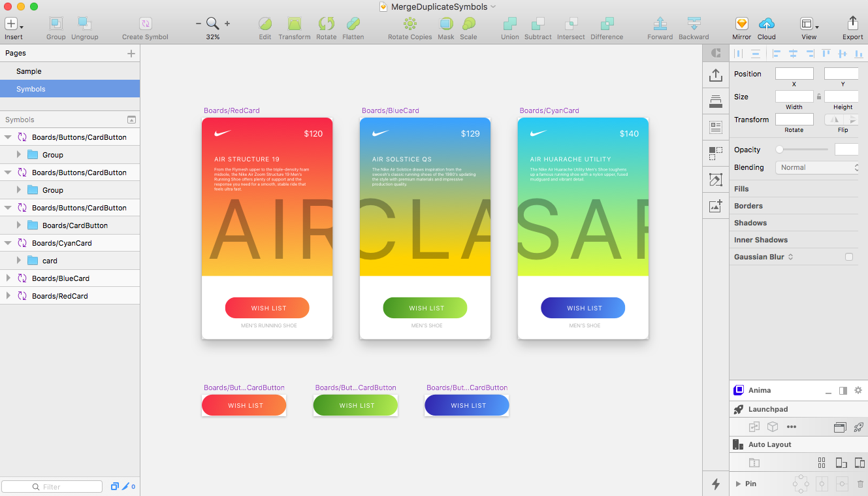Add a new page with plus button
This screenshot has height=496, width=868.
coord(131,54)
